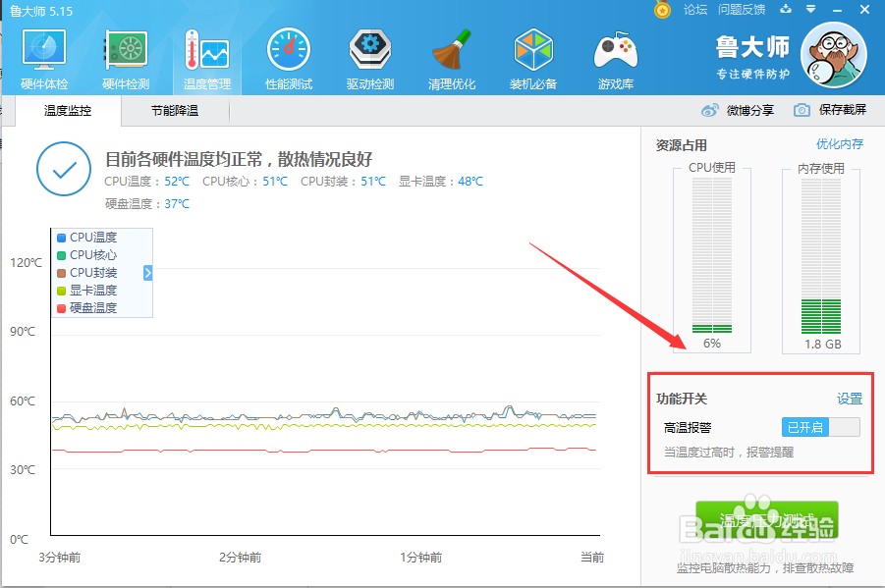Click CPU温度 52℃ reading
The width and height of the screenshot is (885, 588).
177,182
